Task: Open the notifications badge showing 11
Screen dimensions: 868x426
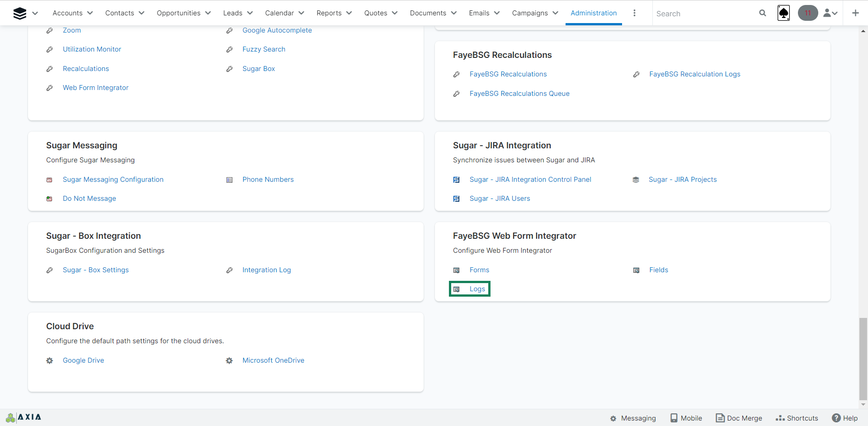Action: tap(807, 13)
